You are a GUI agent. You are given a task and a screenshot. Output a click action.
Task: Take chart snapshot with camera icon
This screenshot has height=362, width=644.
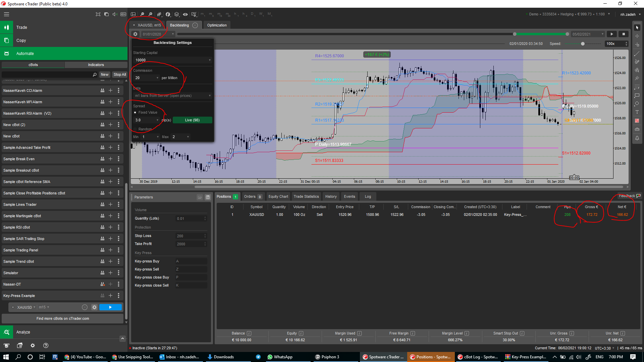coord(637,129)
